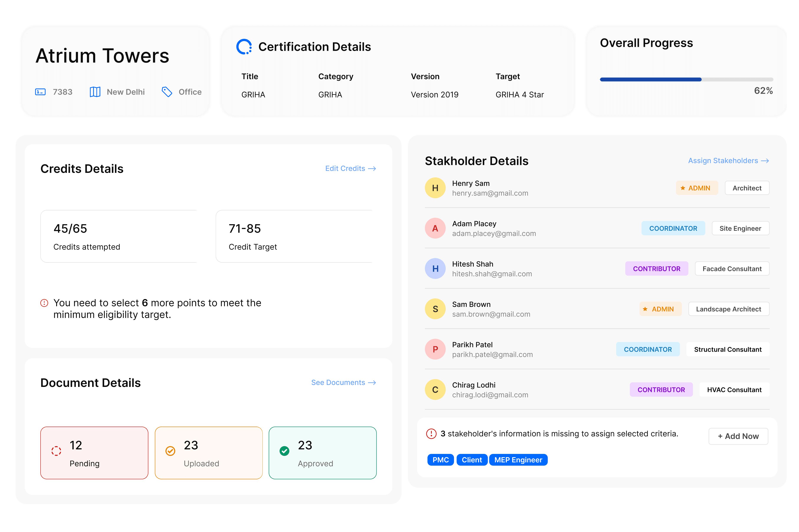Click the New Delhi location label
The width and height of the screenshot is (799, 532).
click(126, 92)
